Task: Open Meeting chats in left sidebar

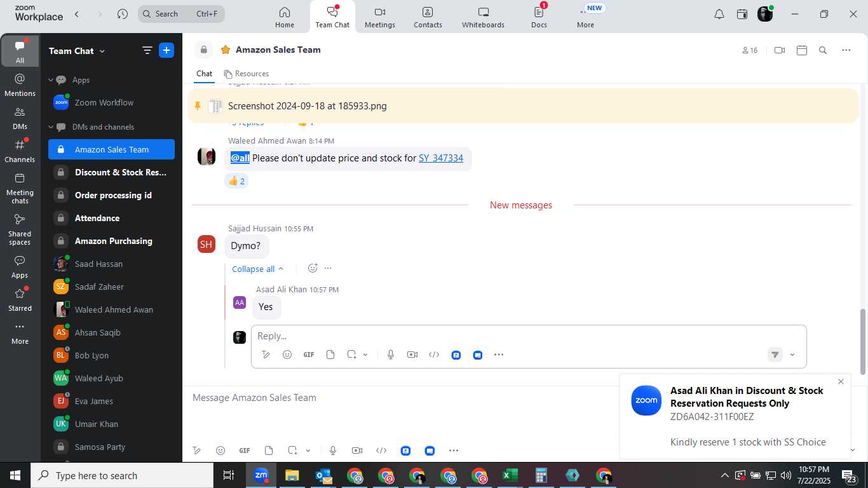Action: [20, 188]
